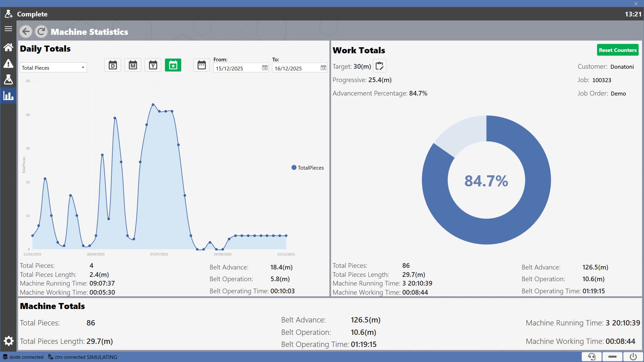
Task: Open the alarms warning triangle icon
Action: [x=8, y=63]
